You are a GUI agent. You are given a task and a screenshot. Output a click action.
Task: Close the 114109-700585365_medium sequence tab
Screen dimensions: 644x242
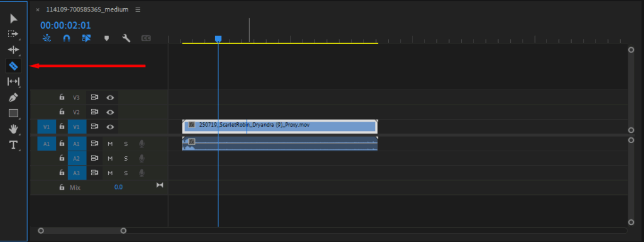pyautogui.click(x=38, y=9)
